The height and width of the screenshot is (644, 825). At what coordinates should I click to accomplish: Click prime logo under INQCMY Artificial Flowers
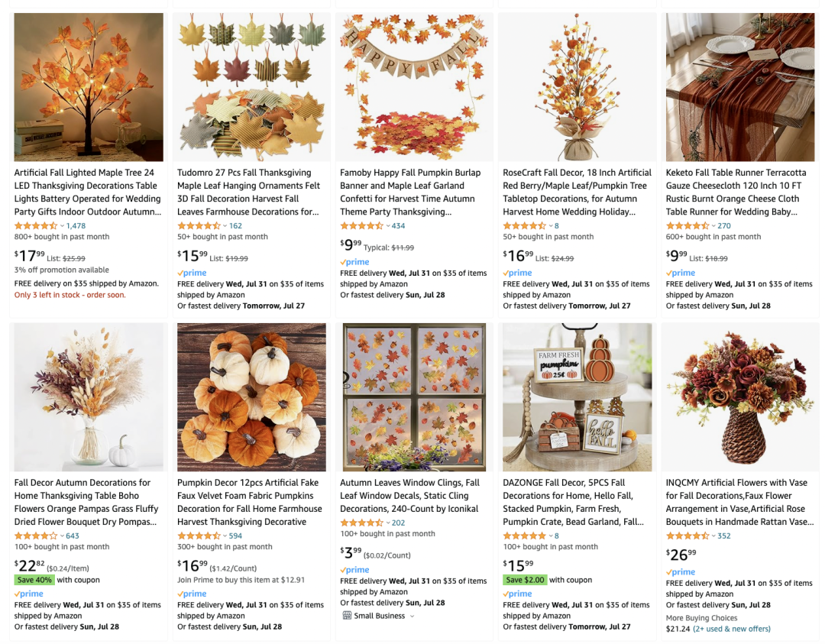tap(681, 572)
